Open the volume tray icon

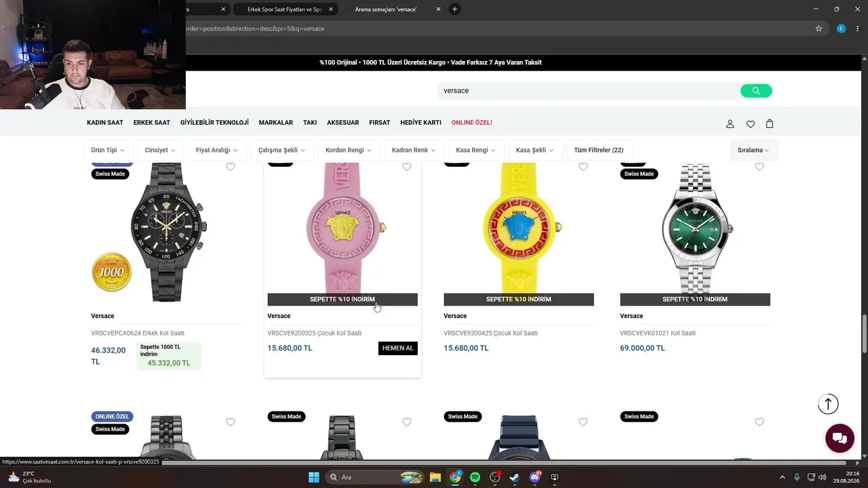click(x=821, y=477)
